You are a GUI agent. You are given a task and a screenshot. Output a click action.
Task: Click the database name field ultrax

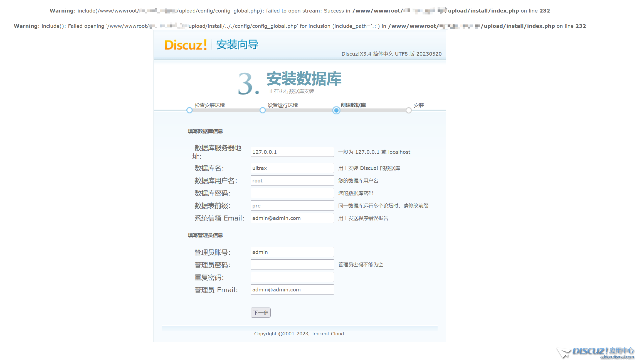coord(292,168)
